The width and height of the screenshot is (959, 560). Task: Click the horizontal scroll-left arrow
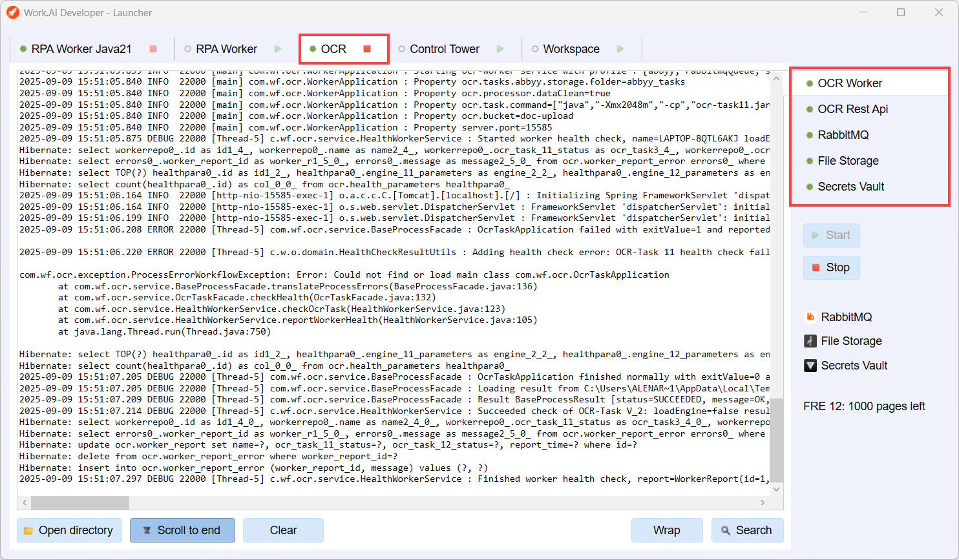25,503
